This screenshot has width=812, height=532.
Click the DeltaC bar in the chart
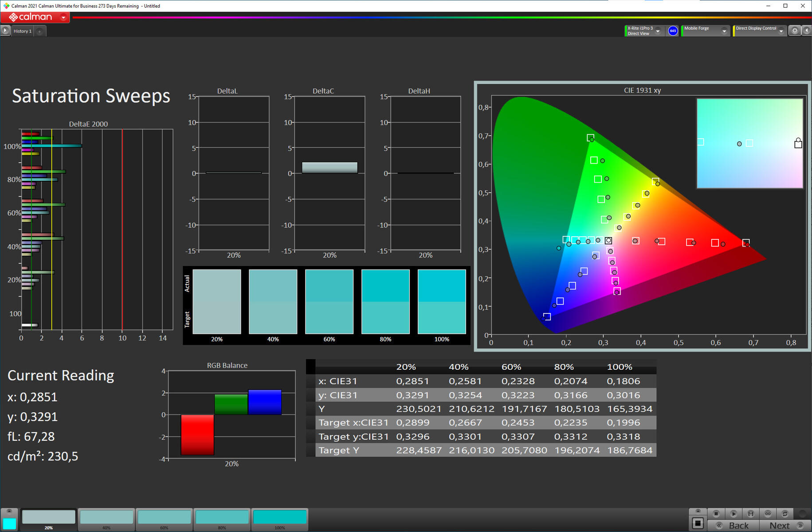[330, 168]
